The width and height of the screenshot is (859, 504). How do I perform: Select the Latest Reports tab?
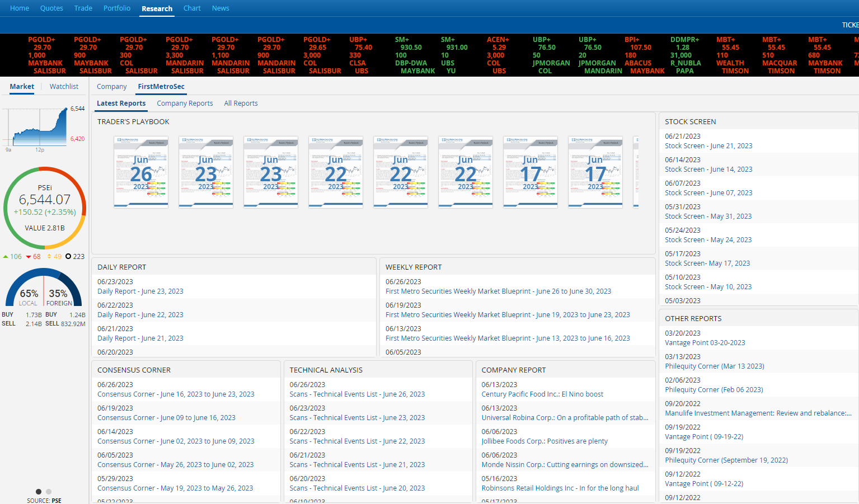click(121, 103)
